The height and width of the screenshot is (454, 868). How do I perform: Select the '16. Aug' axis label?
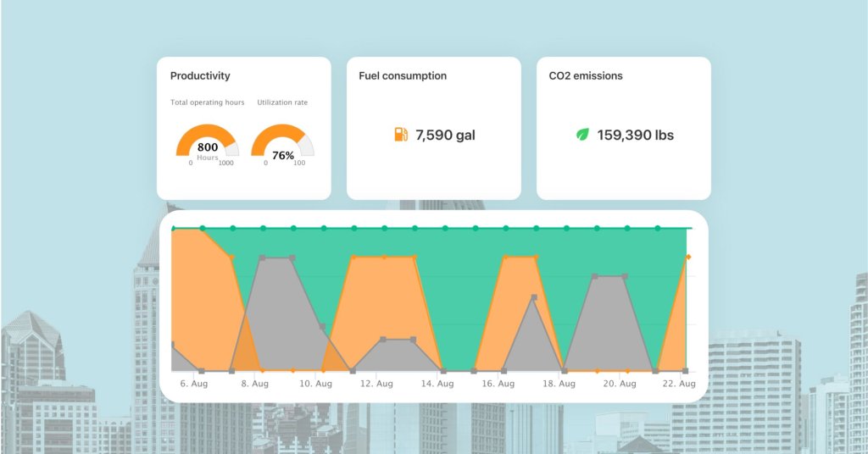click(x=498, y=384)
